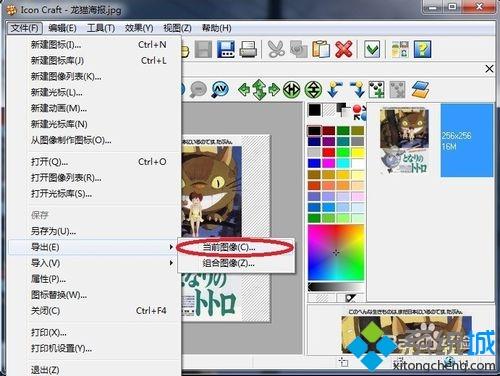This screenshot has width=500, height=376.
Task: Close the panel with the X button
Action: 489,69
